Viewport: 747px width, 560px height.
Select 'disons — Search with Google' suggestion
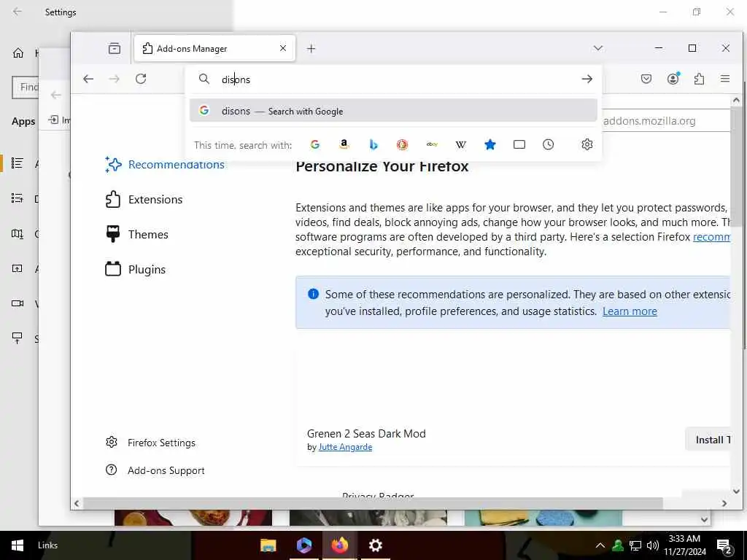tap(393, 111)
